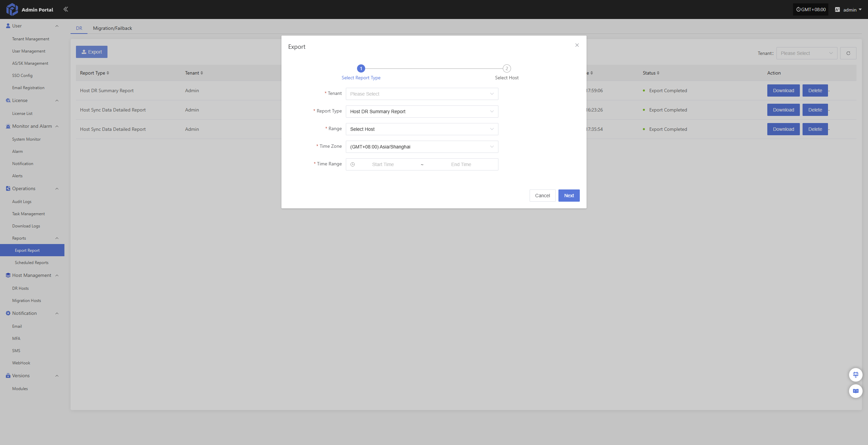Image resolution: width=868 pixels, height=445 pixels.
Task: Click the Start Time input field
Action: coord(383,164)
